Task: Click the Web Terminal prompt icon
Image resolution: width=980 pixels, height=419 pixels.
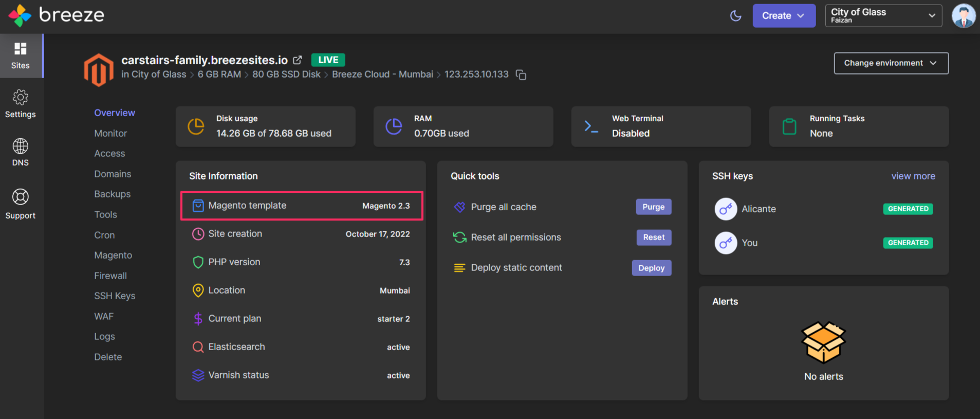Action: [x=591, y=126]
